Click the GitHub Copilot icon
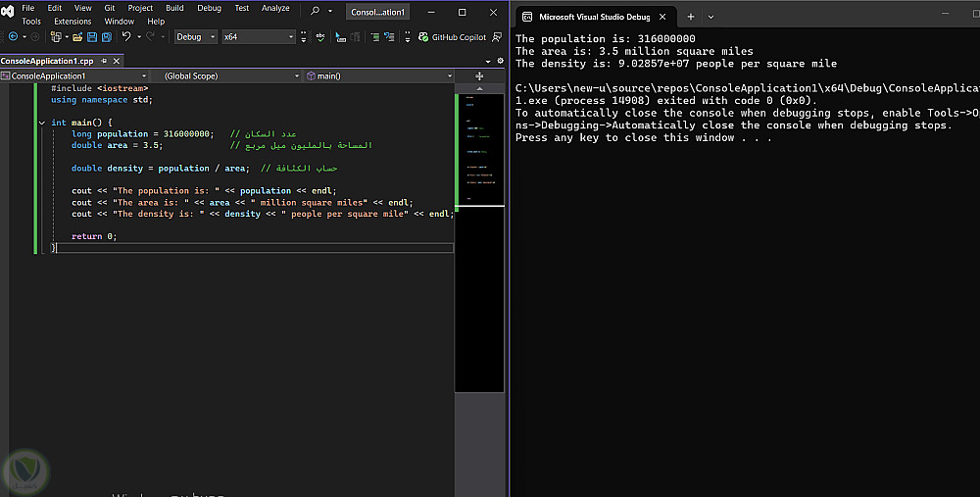This screenshot has height=497, width=980. [x=422, y=37]
